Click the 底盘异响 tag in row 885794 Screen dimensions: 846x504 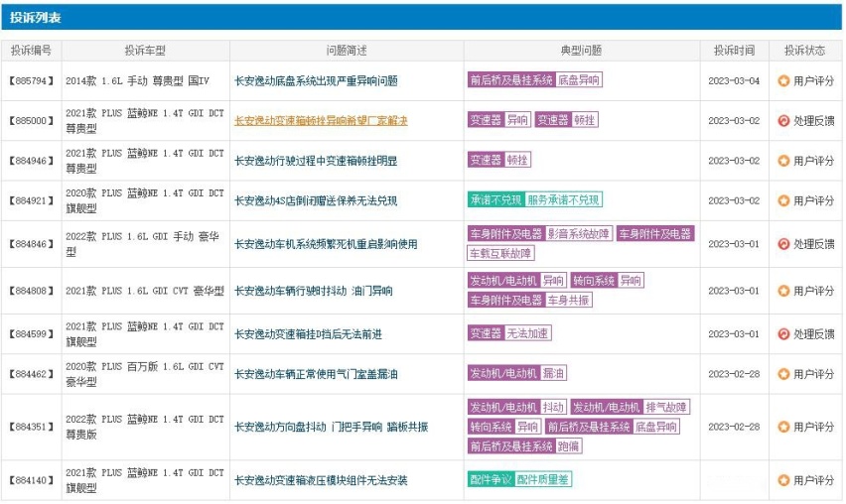(x=578, y=80)
